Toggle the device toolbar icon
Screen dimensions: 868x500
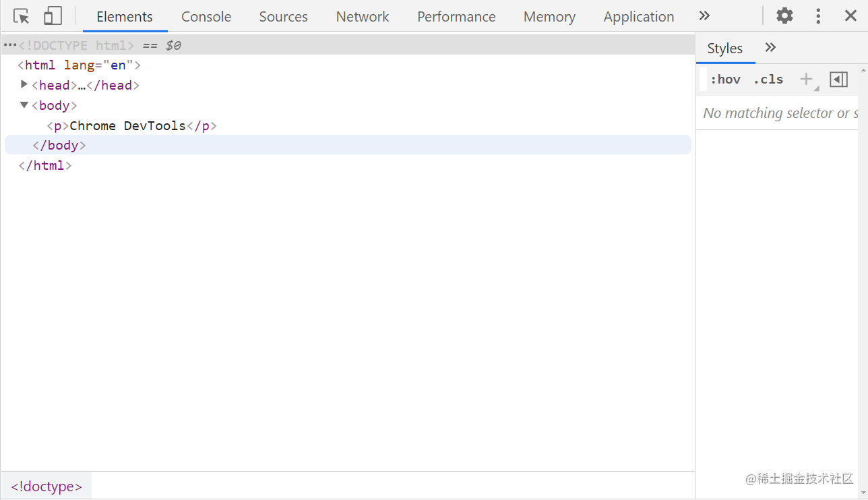[53, 16]
